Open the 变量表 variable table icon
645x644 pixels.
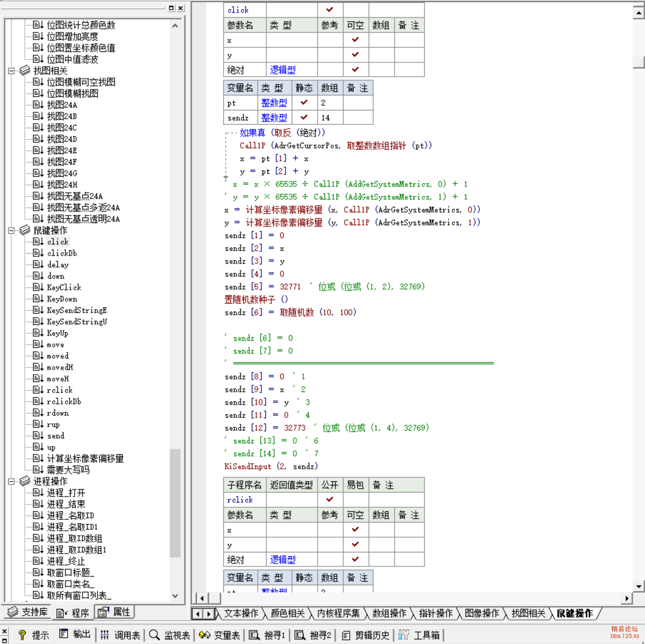click(x=205, y=635)
